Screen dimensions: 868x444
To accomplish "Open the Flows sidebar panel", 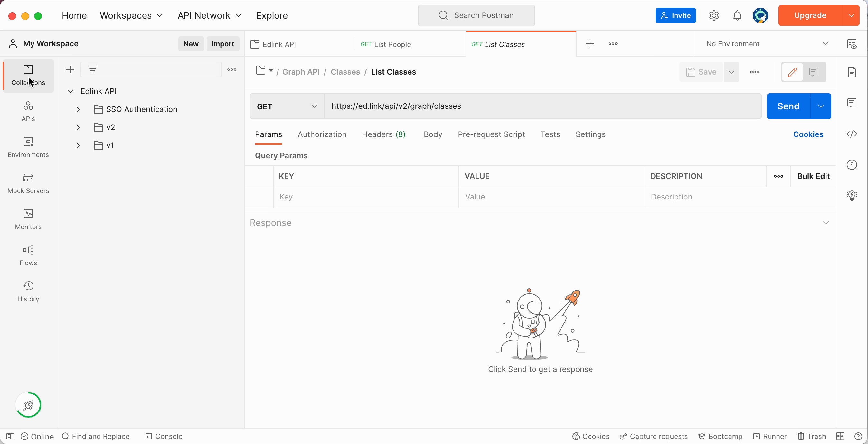I will coord(28,255).
